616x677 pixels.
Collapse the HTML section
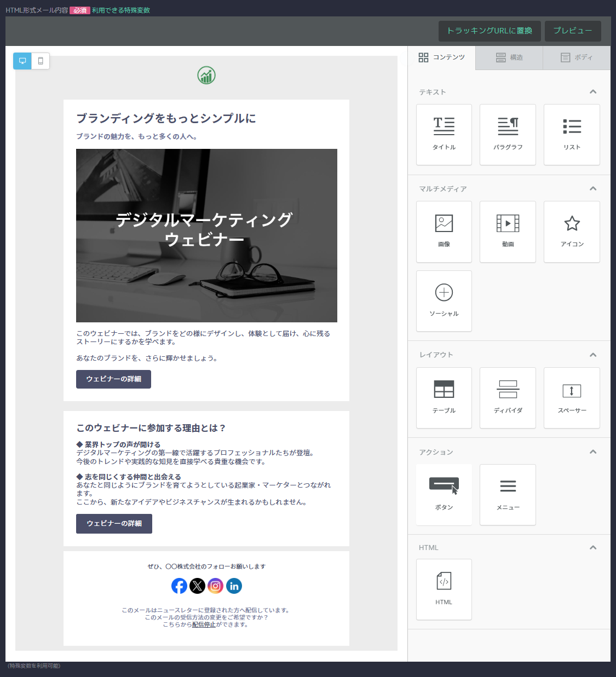click(593, 548)
